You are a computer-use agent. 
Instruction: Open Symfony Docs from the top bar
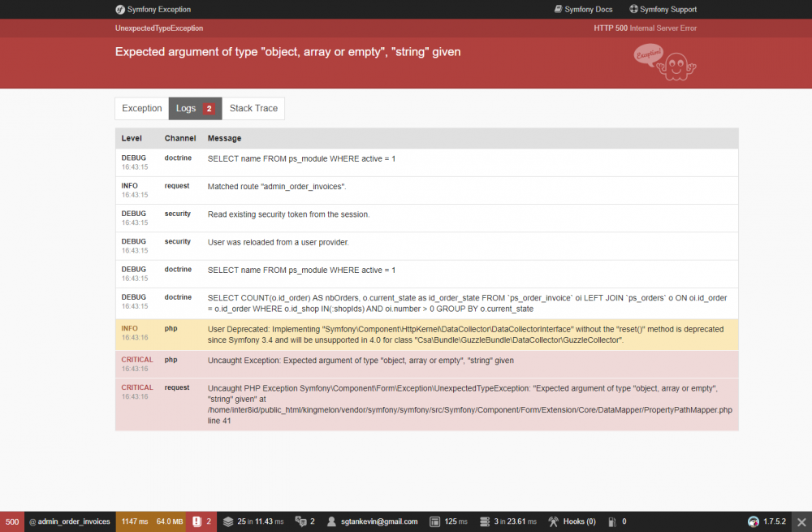pos(583,9)
